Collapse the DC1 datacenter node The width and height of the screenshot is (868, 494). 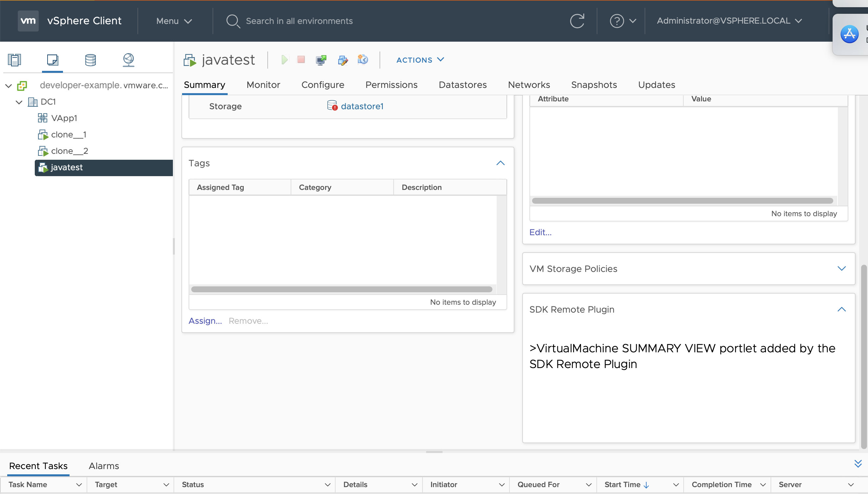19,102
